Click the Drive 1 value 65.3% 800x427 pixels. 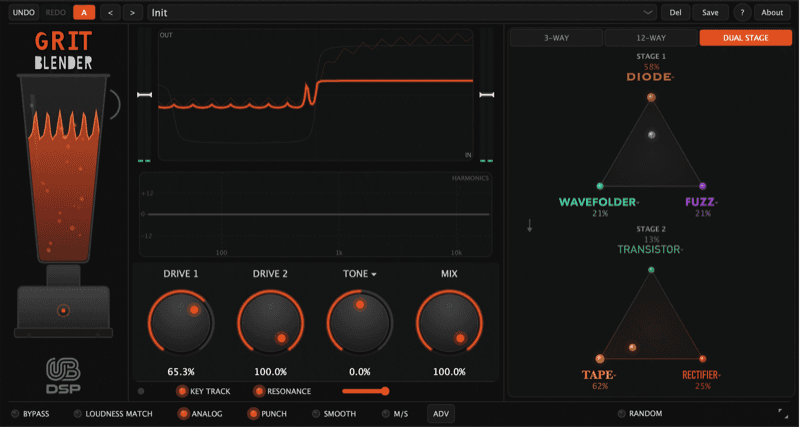click(x=181, y=372)
